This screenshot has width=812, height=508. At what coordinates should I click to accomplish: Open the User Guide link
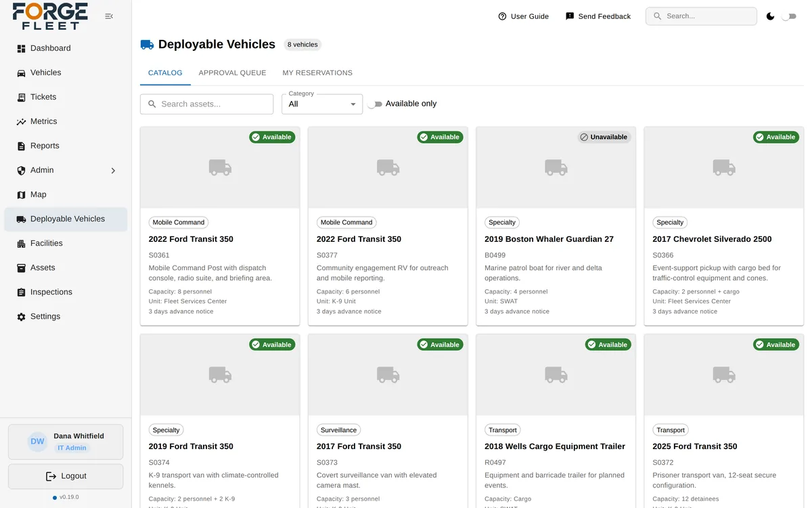pos(523,16)
